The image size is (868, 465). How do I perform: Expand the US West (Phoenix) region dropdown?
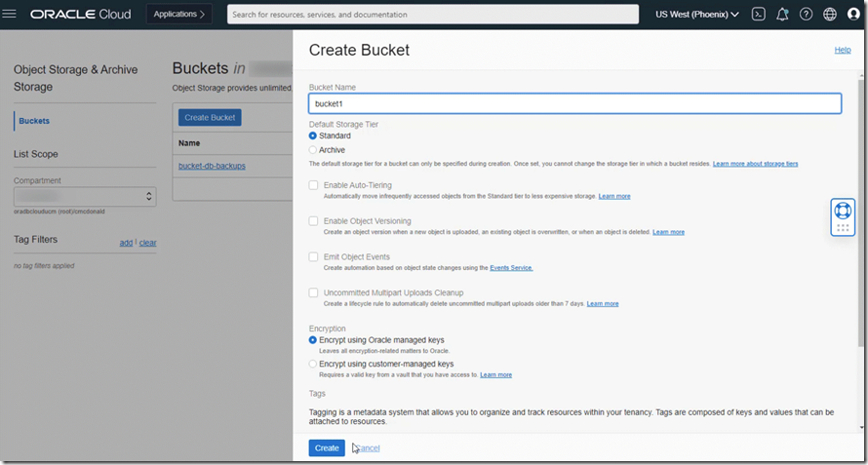click(696, 15)
